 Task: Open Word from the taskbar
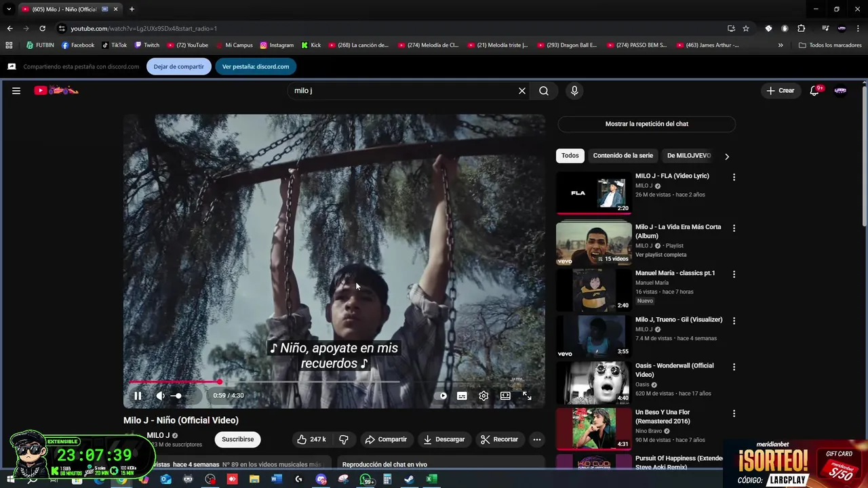pos(276,480)
